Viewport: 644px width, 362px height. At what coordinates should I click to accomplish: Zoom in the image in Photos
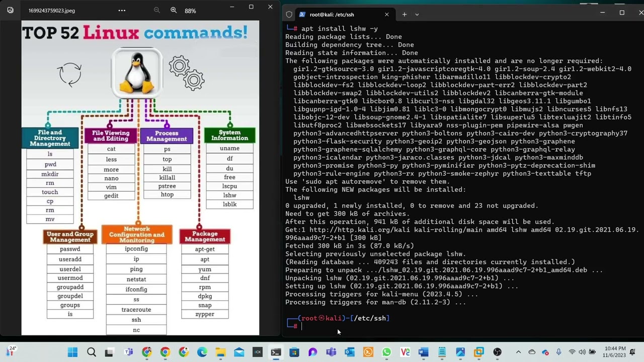(x=174, y=10)
